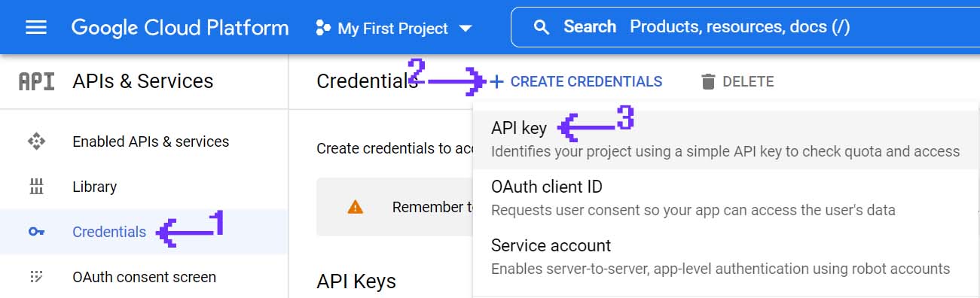Click the Enabled APIs & services icon
The height and width of the screenshot is (298, 980).
(36, 141)
